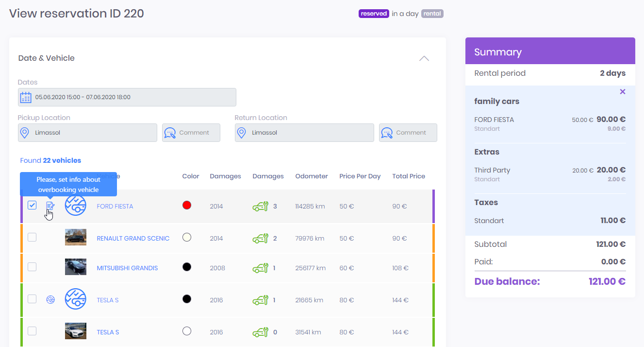Click the pickup Comment speech bubble icon
The width and height of the screenshot is (644, 347).
coord(170,133)
